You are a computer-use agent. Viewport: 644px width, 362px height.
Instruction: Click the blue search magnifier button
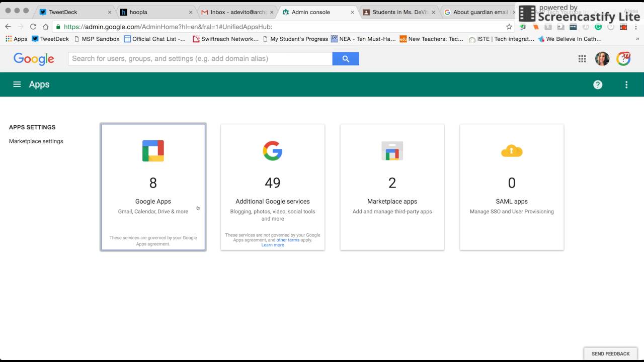pos(346,59)
